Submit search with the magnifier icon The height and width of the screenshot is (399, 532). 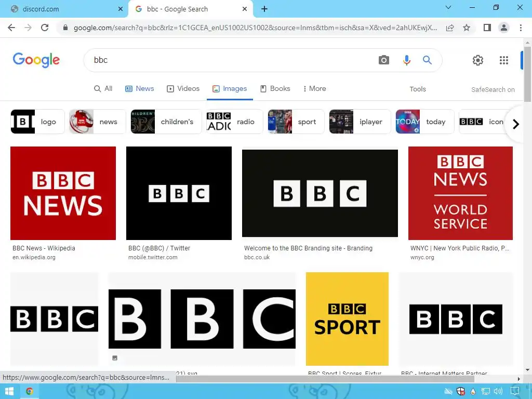click(427, 60)
